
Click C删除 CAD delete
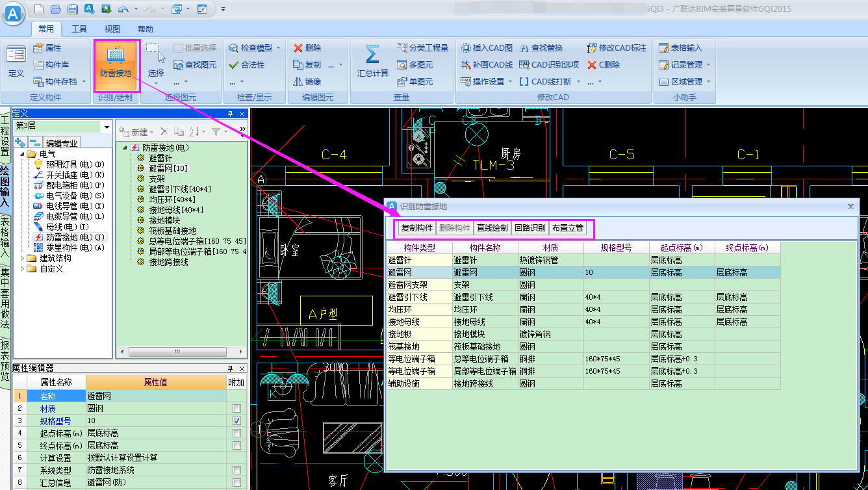pos(604,65)
